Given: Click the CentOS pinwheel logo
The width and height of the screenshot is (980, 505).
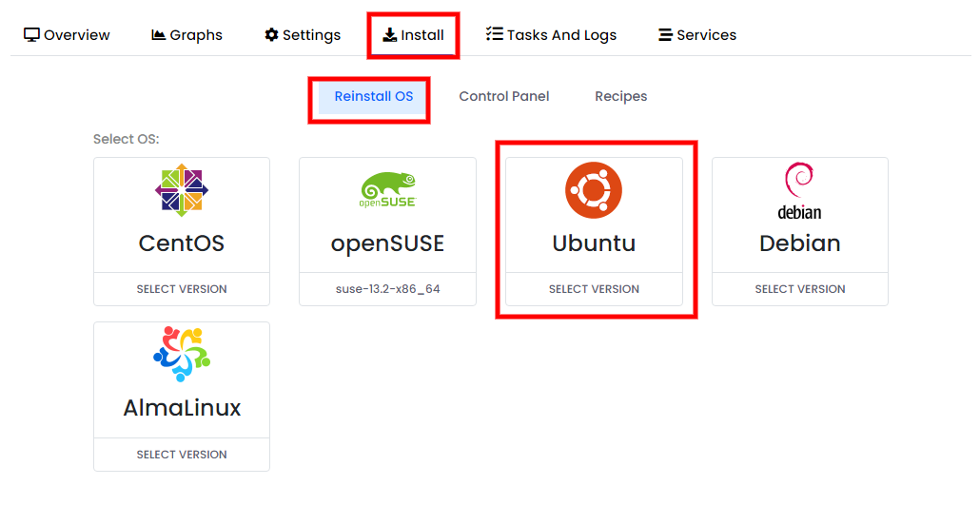Looking at the screenshot, I should 181,190.
